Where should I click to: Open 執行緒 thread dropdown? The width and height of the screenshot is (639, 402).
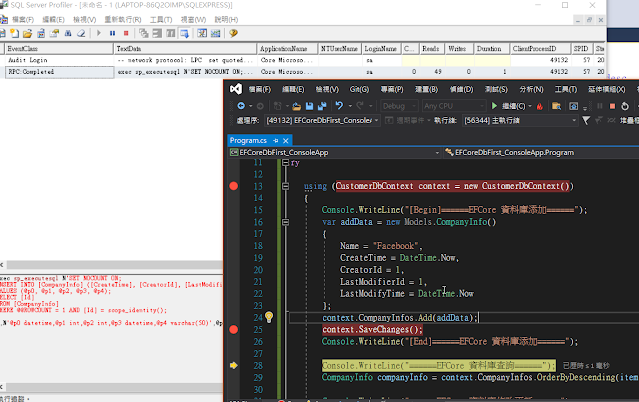pyautogui.click(x=520, y=120)
